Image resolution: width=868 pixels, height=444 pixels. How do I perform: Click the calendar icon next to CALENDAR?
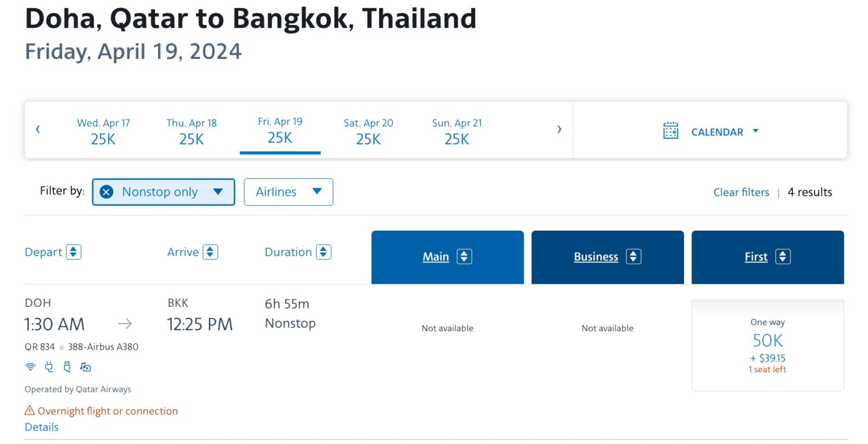(670, 131)
